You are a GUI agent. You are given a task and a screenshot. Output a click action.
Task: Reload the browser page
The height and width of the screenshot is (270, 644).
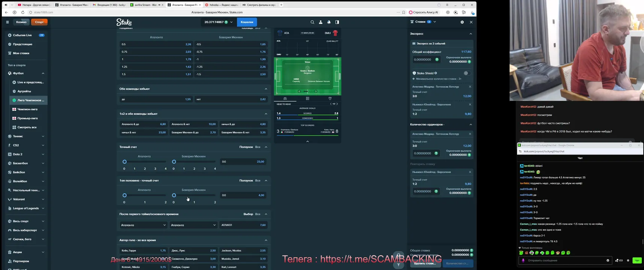tap(23, 12)
